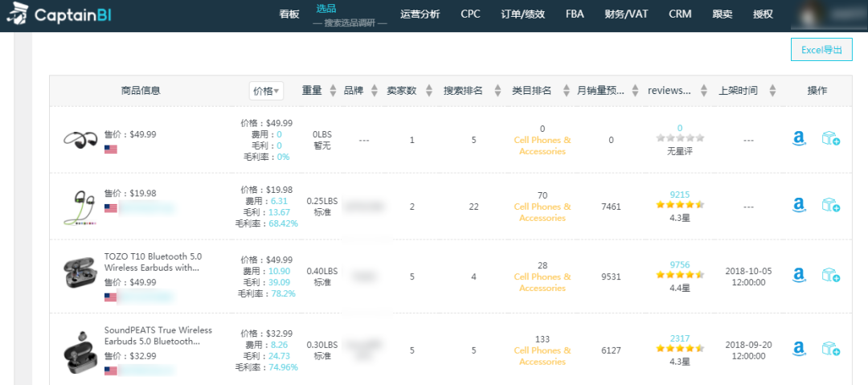Open the 0 reviews count link
The width and height of the screenshot is (868, 385).
680,128
